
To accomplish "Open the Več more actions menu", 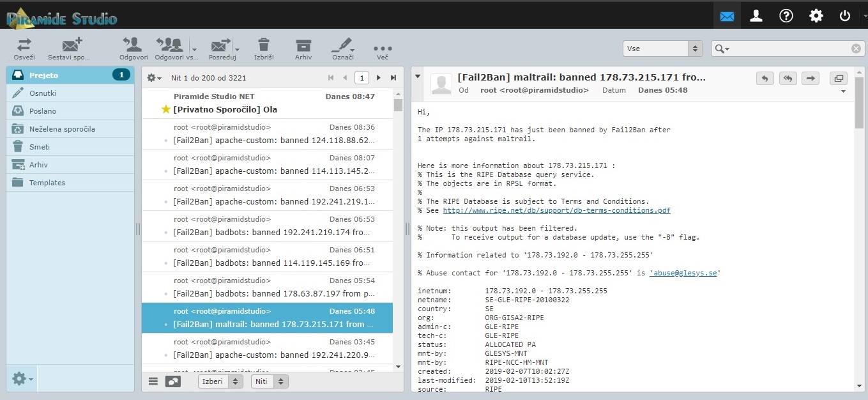I will point(383,51).
